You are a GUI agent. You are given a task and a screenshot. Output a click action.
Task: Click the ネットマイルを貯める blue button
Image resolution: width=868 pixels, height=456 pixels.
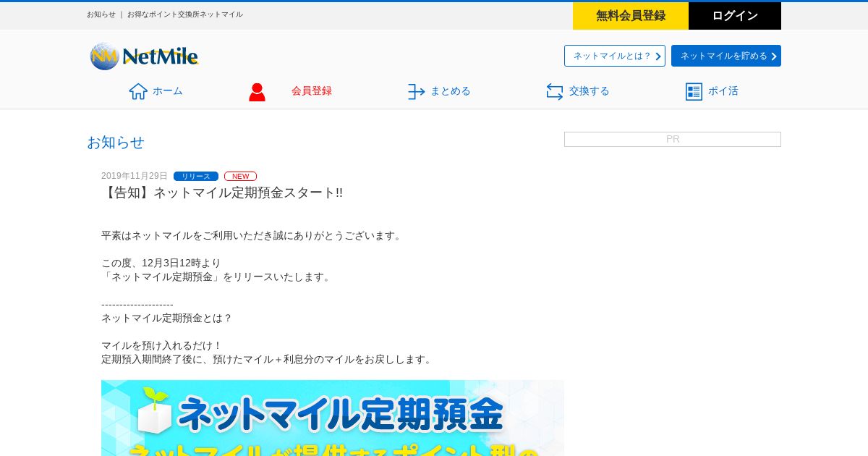click(726, 56)
